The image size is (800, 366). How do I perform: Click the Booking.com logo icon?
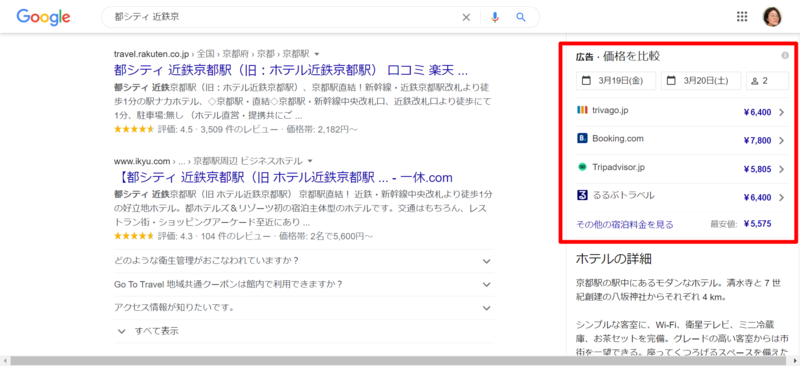tap(582, 138)
